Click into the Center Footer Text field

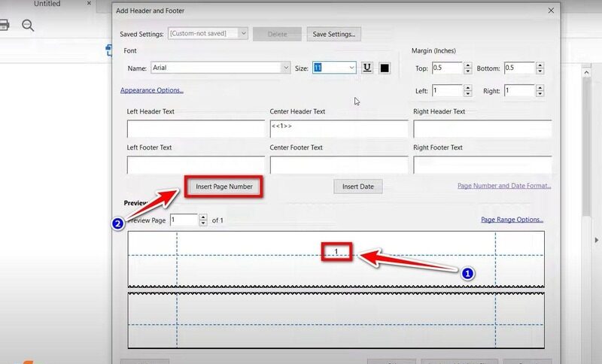click(x=339, y=165)
